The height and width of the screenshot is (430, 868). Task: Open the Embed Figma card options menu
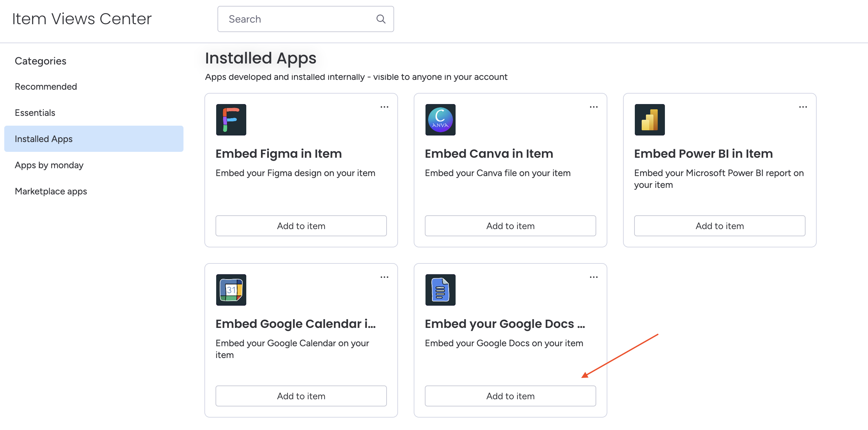tap(384, 107)
